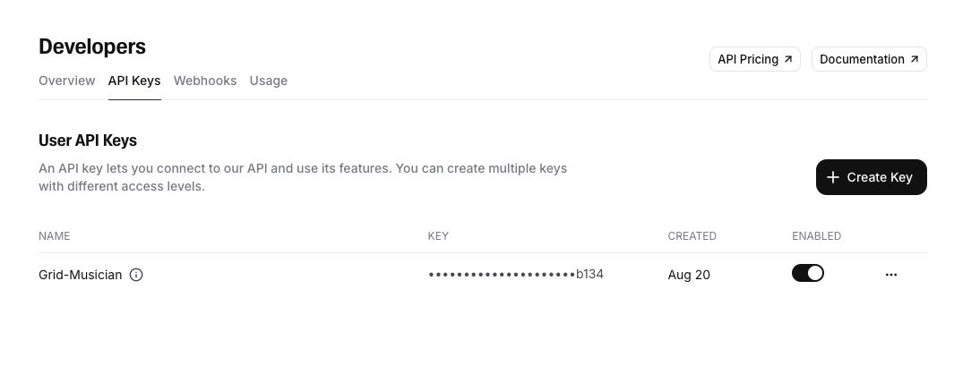Open the API Pricing link
The width and height of the screenshot is (980, 366).
[x=755, y=59]
